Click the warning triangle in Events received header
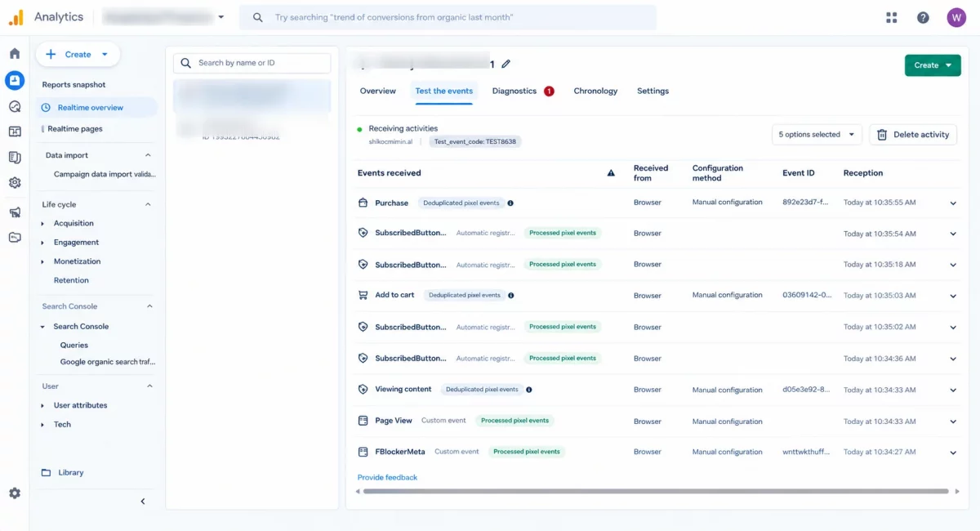Screen dimensions: 980x531 pyautogui.click(x=611, y=173)
